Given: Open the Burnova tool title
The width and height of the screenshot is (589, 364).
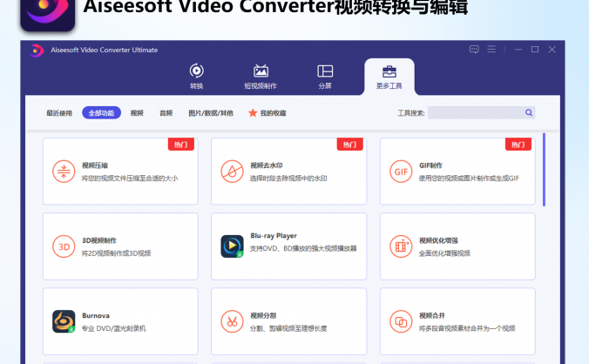Looking at the screenshot, I should tap(96, 315).
